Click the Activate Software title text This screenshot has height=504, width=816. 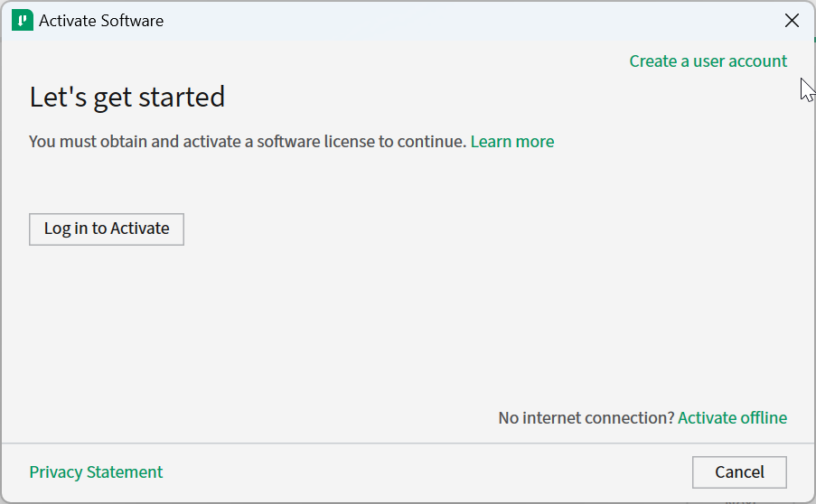click(101, 20)
